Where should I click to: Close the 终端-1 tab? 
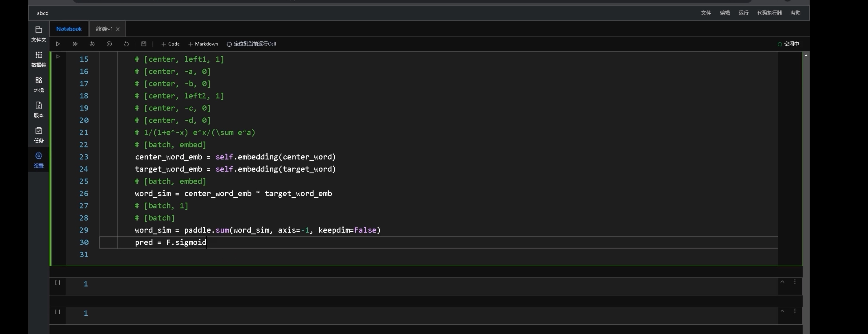click(x=118, y=29)
